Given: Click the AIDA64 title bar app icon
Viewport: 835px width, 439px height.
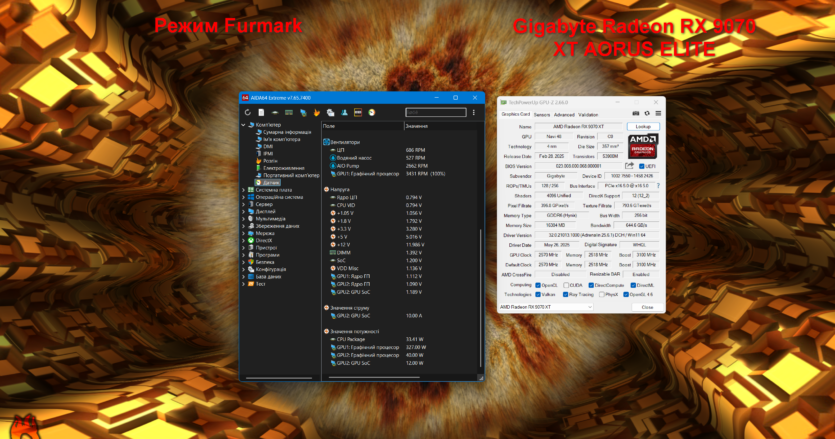Looking at the screenshot, I should (x=245, y=98).
